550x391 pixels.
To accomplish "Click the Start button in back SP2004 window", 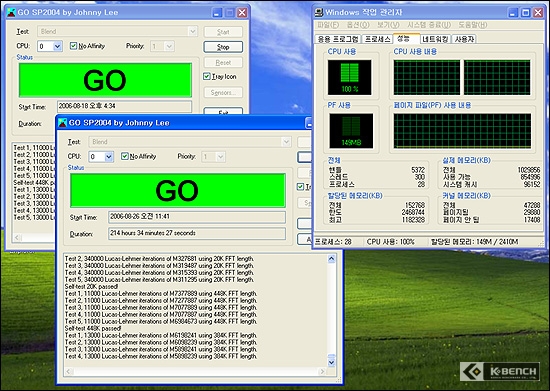I will [x=223, y=32].
